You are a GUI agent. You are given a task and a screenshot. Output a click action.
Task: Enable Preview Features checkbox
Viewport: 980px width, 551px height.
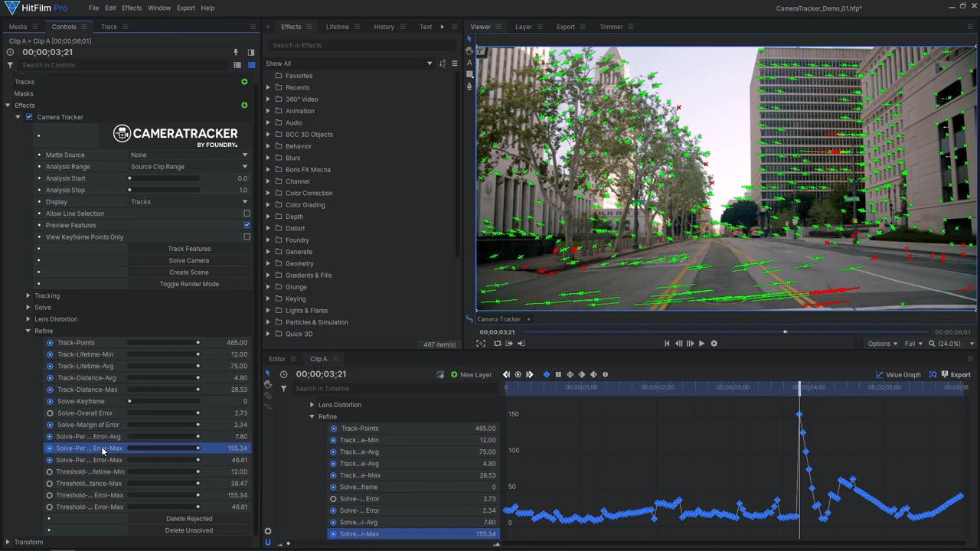click(x=247, y=225)
